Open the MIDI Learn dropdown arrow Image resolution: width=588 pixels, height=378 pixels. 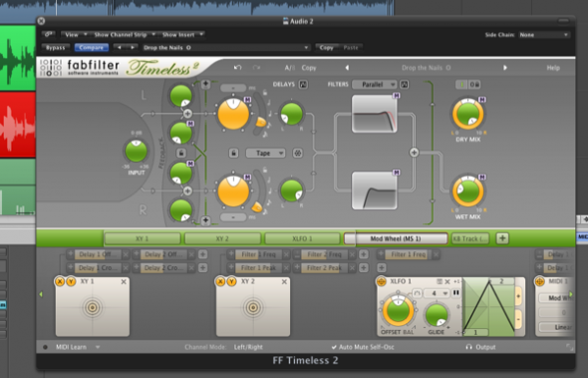pyautogui.click(x=98, y=347)
